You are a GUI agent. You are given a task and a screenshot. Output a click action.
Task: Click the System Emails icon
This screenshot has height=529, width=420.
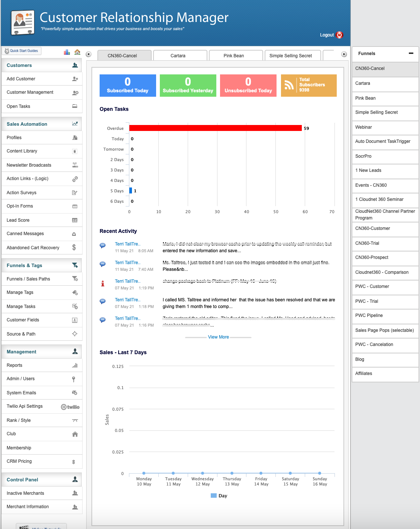tap(75, 392)
